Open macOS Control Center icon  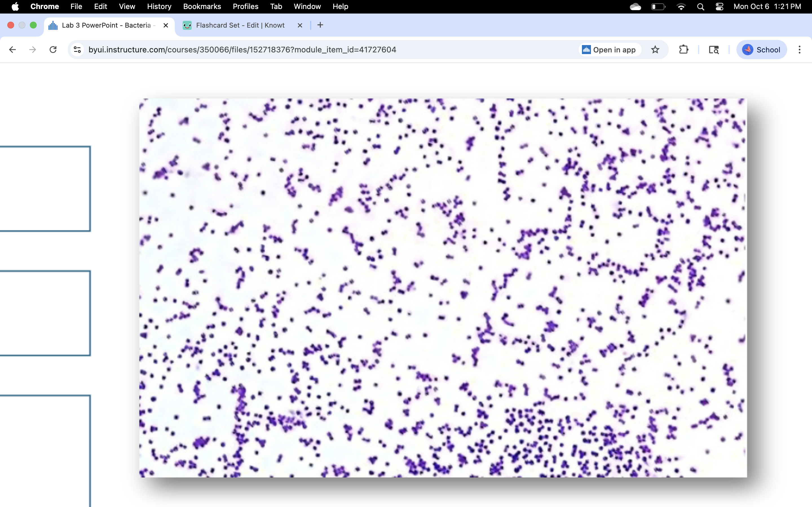[x=720, y=7]
